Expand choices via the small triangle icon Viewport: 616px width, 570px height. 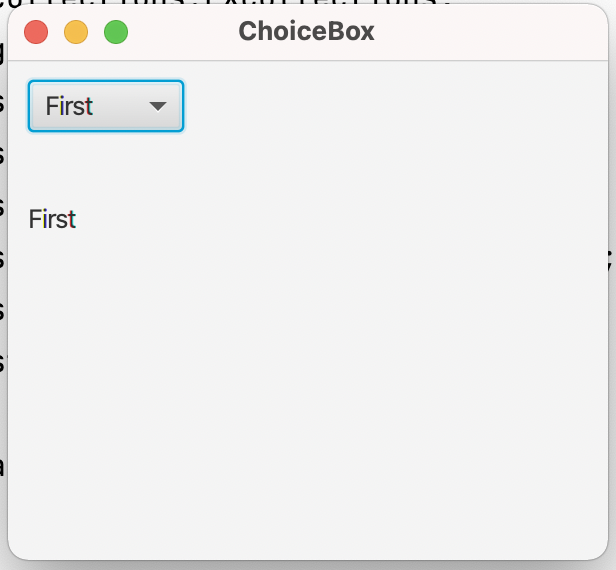click(158, 106)
